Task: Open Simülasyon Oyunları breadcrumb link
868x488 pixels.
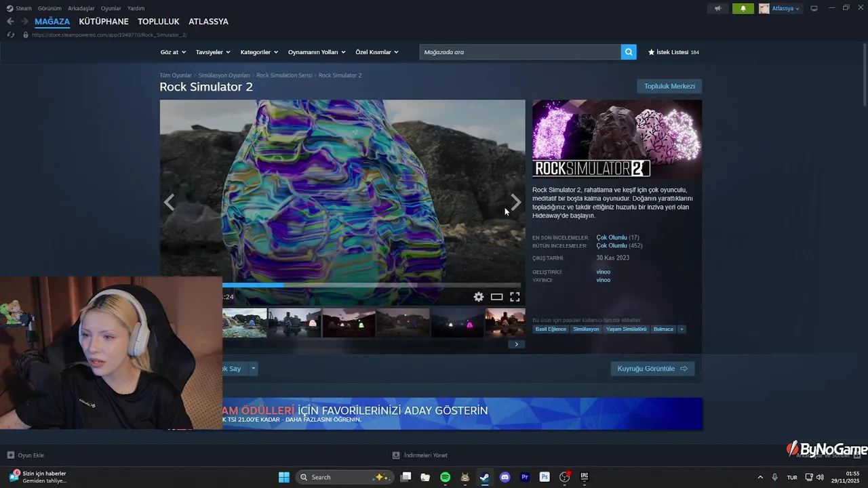Action: click(x=224, y=75)
